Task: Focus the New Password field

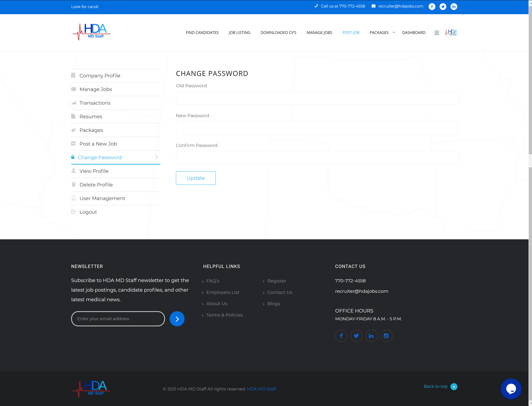Action: [x=317, y=128]
